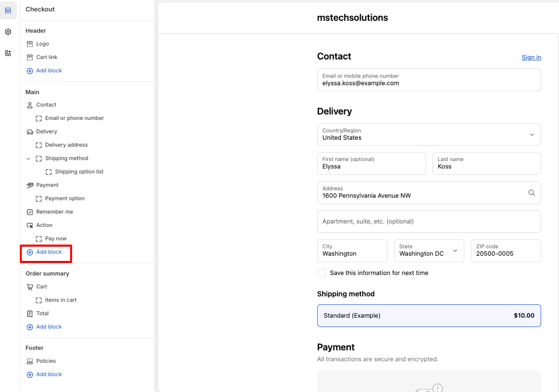Select the Remember me block
The height and width of the screenshot is (392, 559).
pyautogui.click(x=55, y=212)
